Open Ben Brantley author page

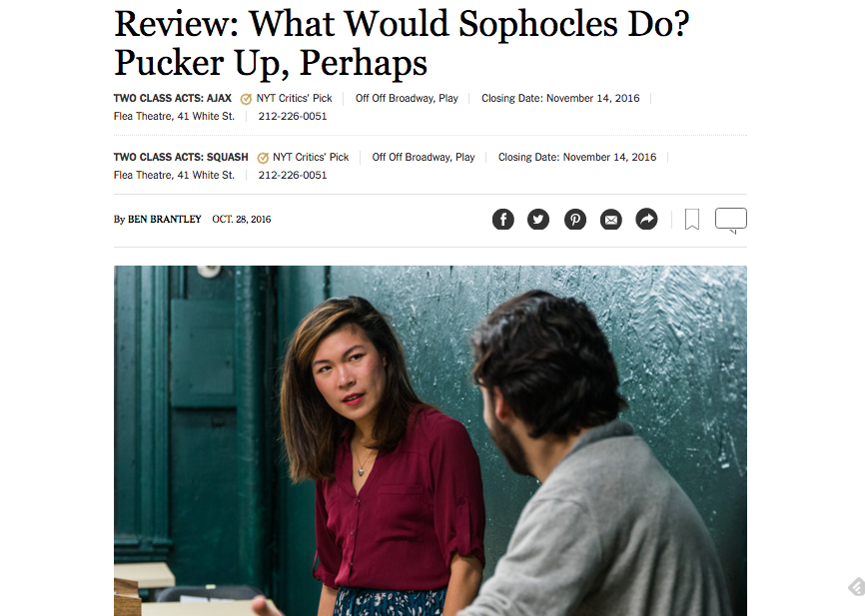coord(165,219)
